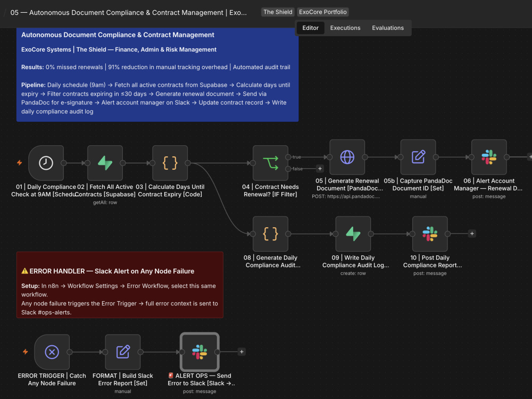Click the lightning trigger icon beside the Error Trigger
The width and height of the screenshot is (532, 399).
pyautogui.click(x=26, y=352)
